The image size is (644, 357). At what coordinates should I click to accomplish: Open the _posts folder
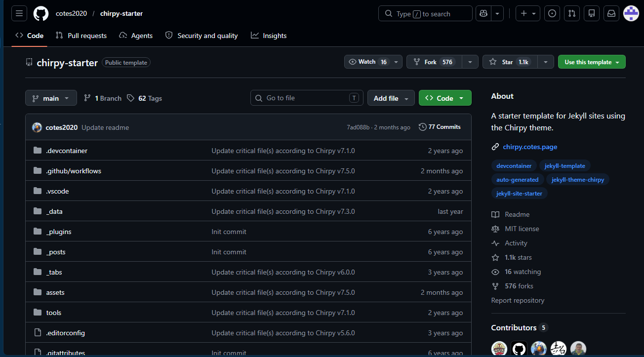56,252
